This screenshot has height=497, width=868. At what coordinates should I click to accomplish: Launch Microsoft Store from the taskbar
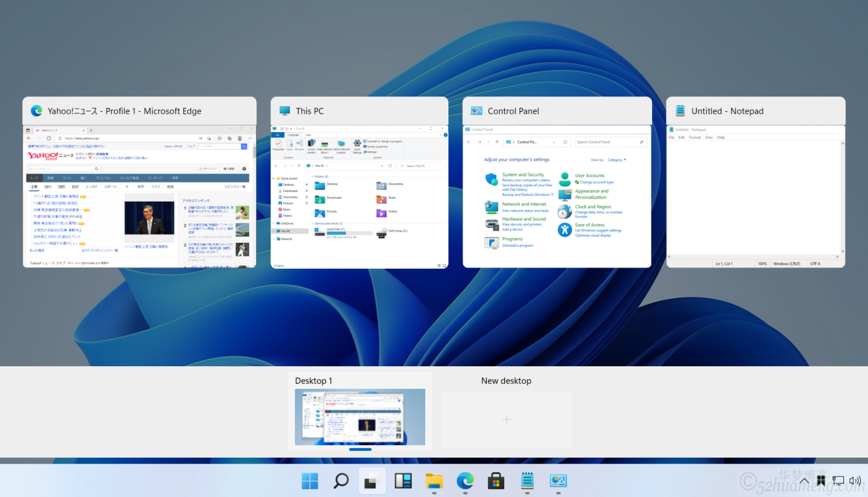point(496,481)
